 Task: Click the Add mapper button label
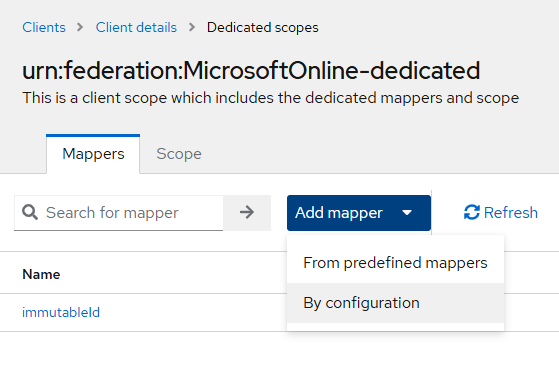(339, 213)
